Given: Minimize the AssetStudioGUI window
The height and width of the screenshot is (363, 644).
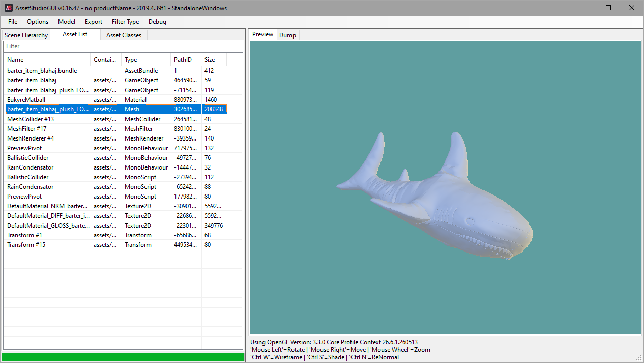Looking at the screenshot, I should point(585,8).
